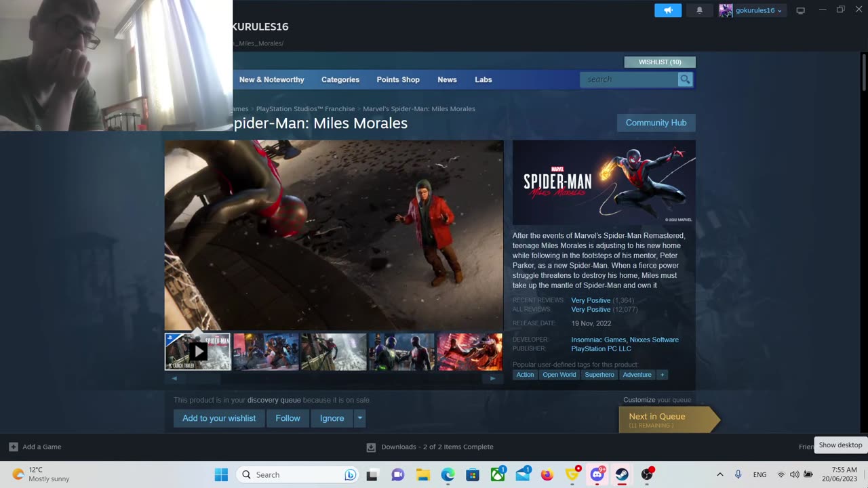Viewport: 868px width, 488px height.
Task: Open the dropdown arrow beside Ignore
Action: click(360, 418)
